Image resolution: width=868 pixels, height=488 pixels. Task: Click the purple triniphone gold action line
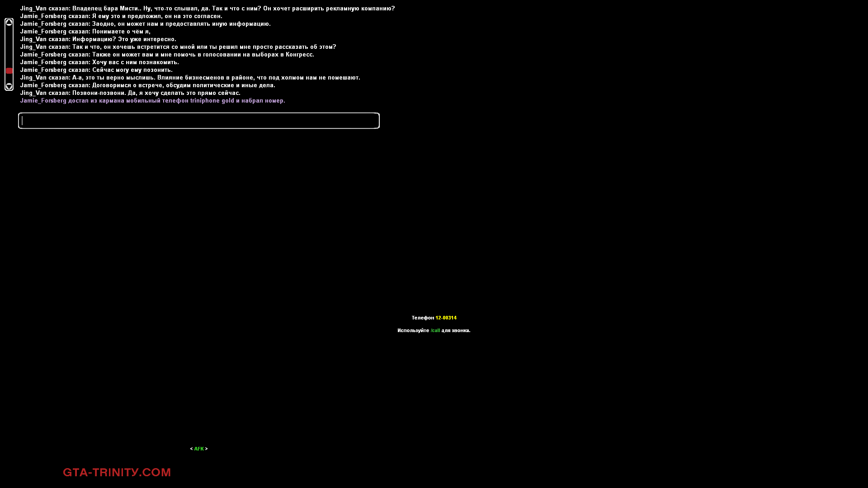point(152,101)
